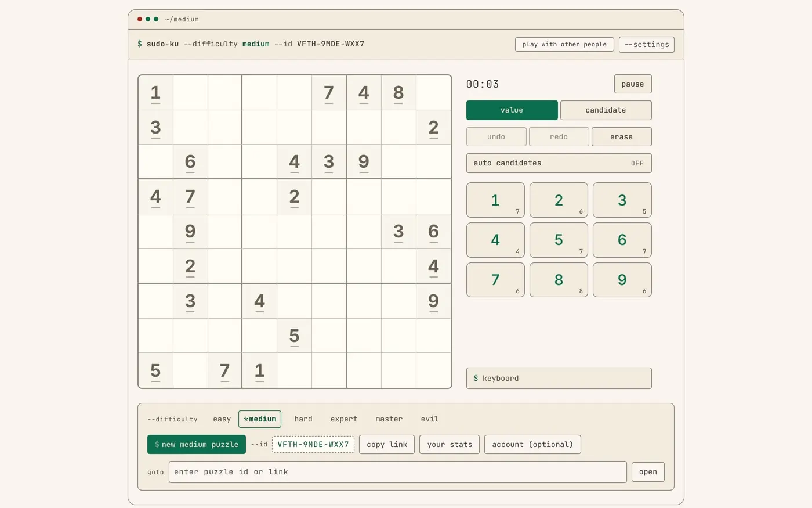Click the erase button
The width and height of the screenshot is (812, 508).
coord(621,137)
